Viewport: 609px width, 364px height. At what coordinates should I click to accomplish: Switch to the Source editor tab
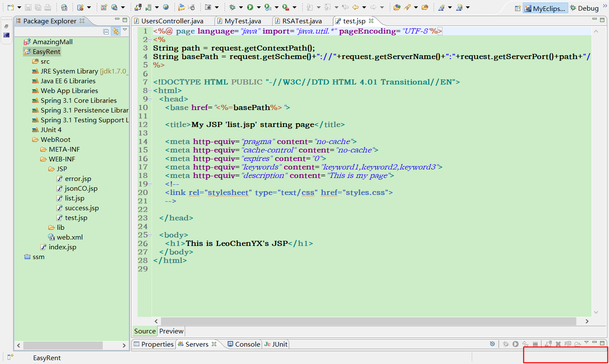pos(145,331)
